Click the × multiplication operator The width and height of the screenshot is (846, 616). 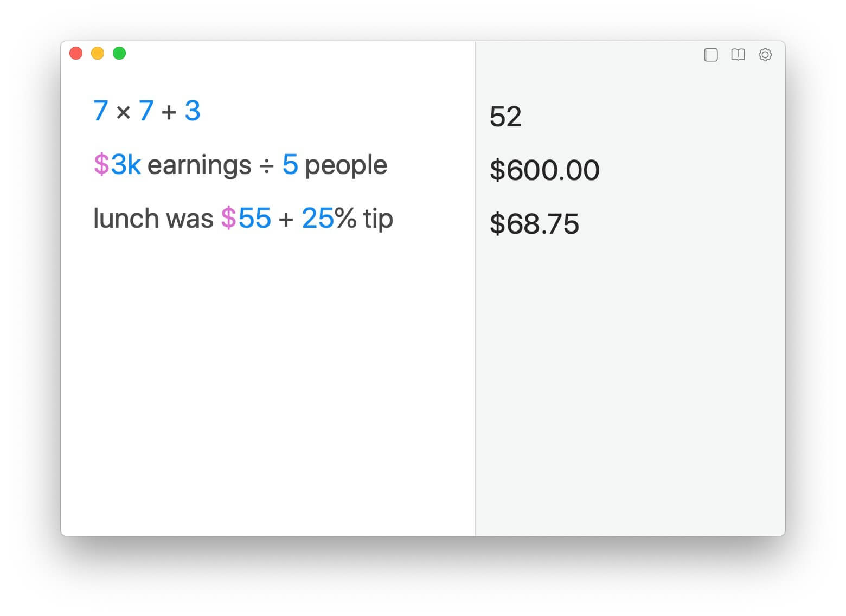pos(124,113)
